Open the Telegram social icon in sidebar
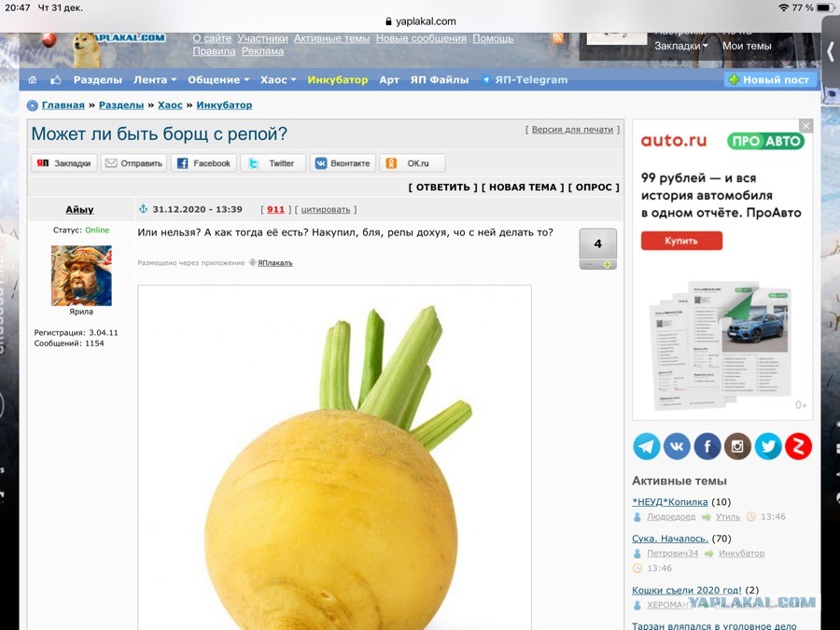The width and height of the screenshot is (840, 630). [646, 446]
